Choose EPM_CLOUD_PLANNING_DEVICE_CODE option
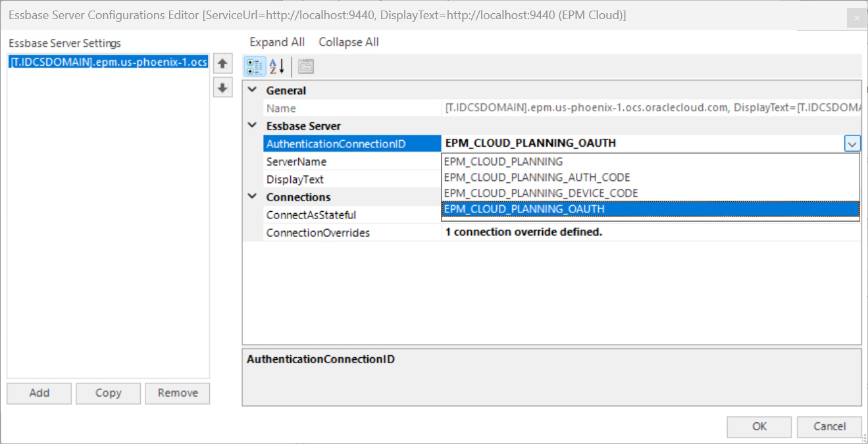This screenshot has width=868, height=444. tap(650, 193)
